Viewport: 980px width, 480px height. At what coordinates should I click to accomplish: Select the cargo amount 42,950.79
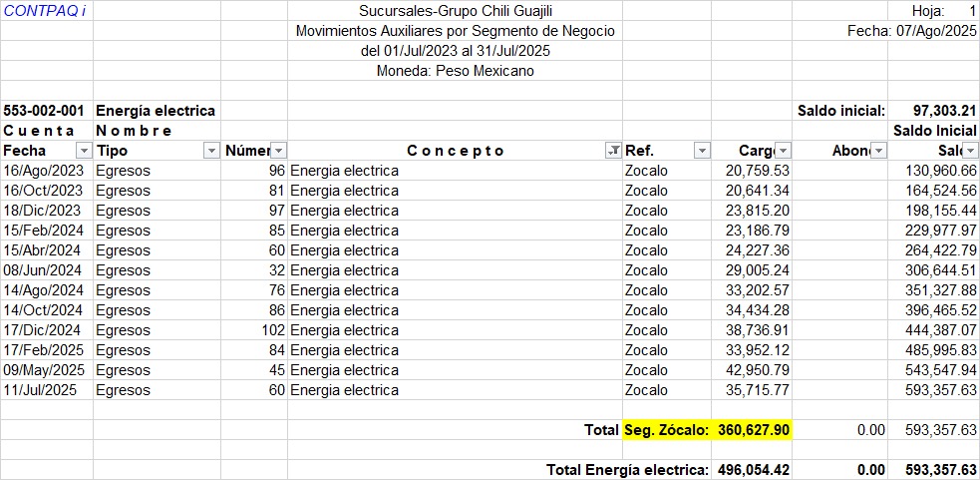[x=752, y=370]
